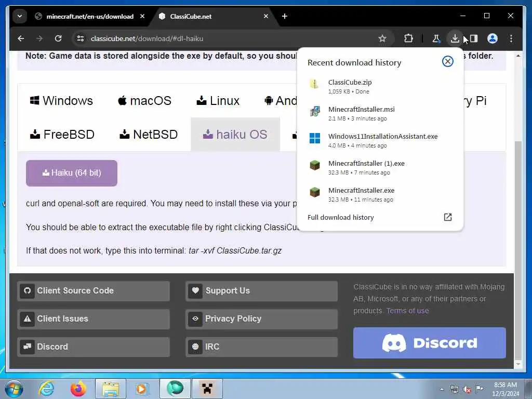The width and height of the screenshot is (532, 399).
Task: Select the haiku OS download tab
Action: [x=235, y=135]
